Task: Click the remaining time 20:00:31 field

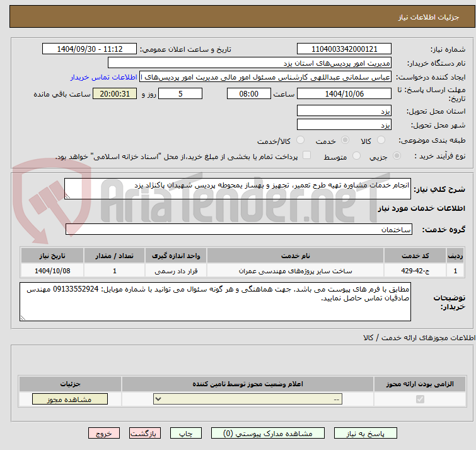Action: (x=115, y=93)
